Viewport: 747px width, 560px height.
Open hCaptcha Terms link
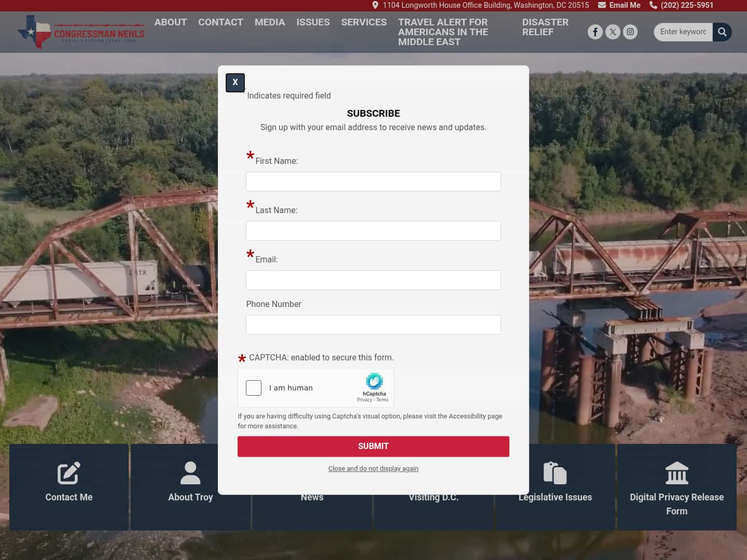pos(382,400)
